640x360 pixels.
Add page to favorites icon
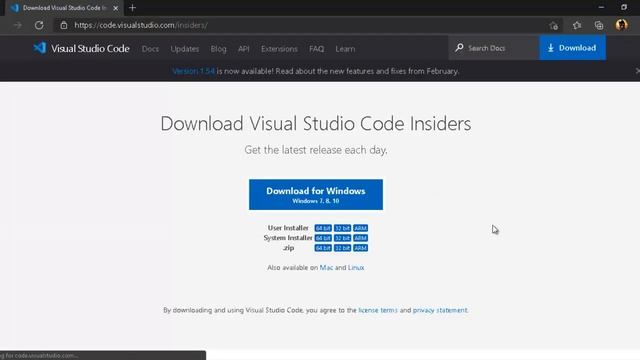553,25
